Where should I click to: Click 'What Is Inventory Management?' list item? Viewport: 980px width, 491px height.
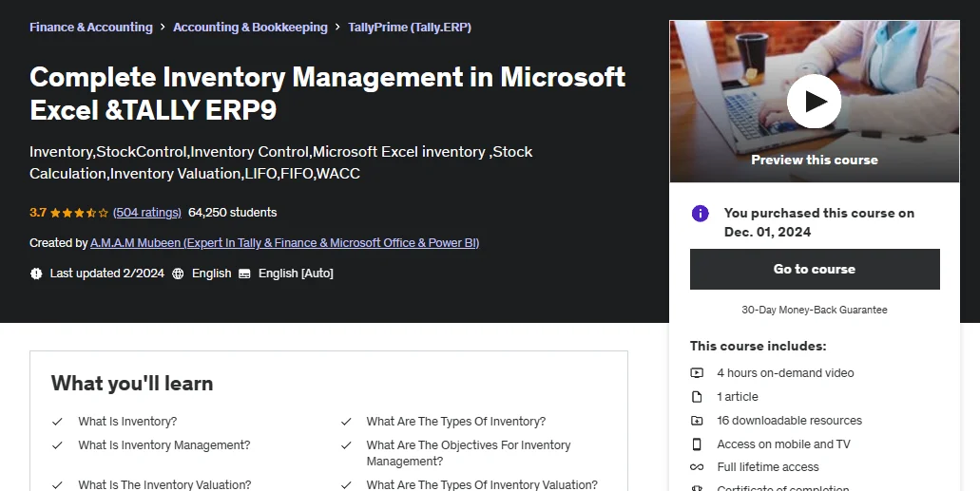163,445
